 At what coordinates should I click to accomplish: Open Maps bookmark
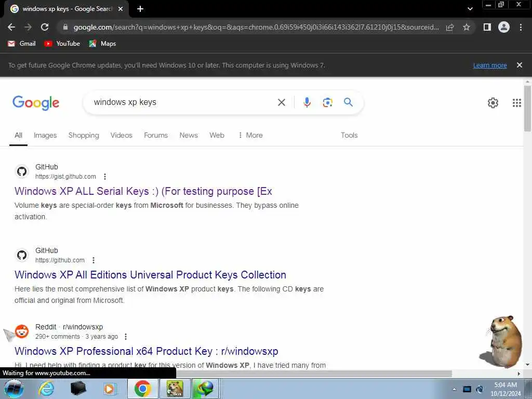[102, 44]
